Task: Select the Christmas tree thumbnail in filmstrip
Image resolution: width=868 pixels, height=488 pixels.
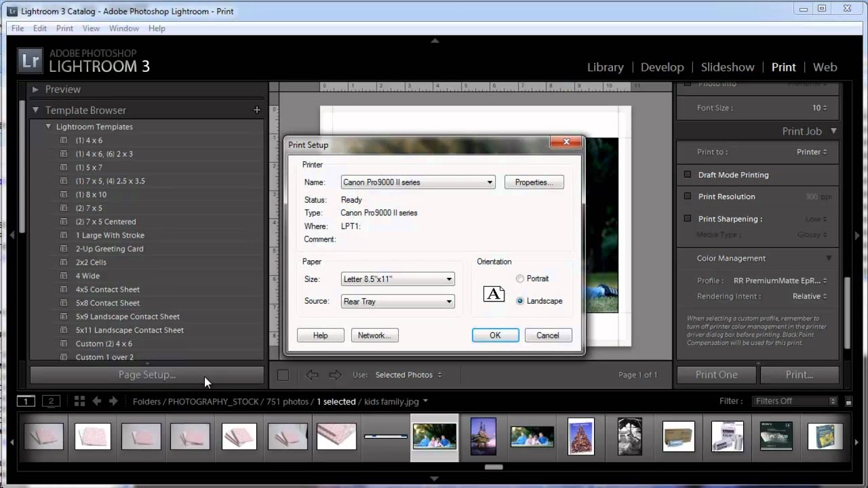Action: click(x=581, y=436)
